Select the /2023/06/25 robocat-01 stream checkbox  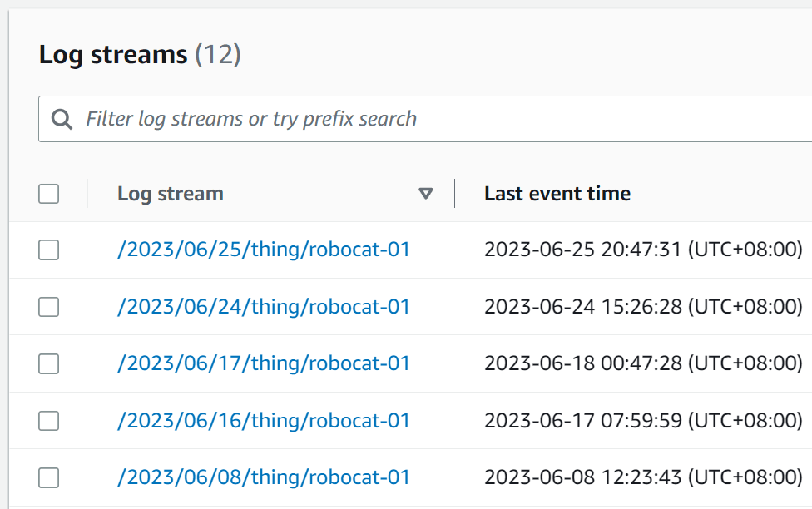(49, 250)
